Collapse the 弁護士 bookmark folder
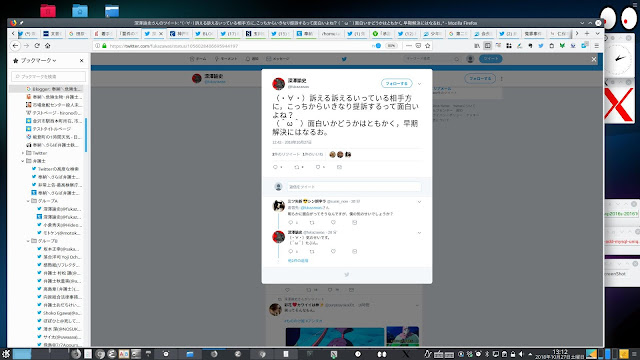This screenshot has height=360, width=640. (23, 161)
